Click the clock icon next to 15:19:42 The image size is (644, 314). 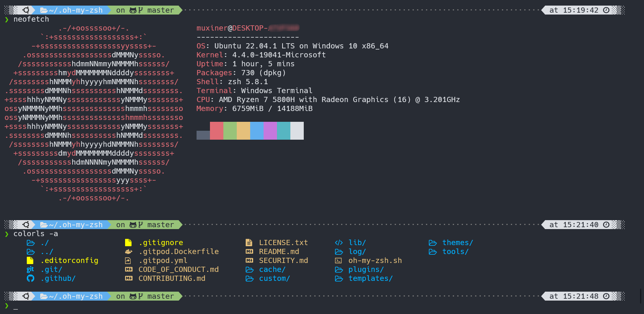click(x=606, y=10)
